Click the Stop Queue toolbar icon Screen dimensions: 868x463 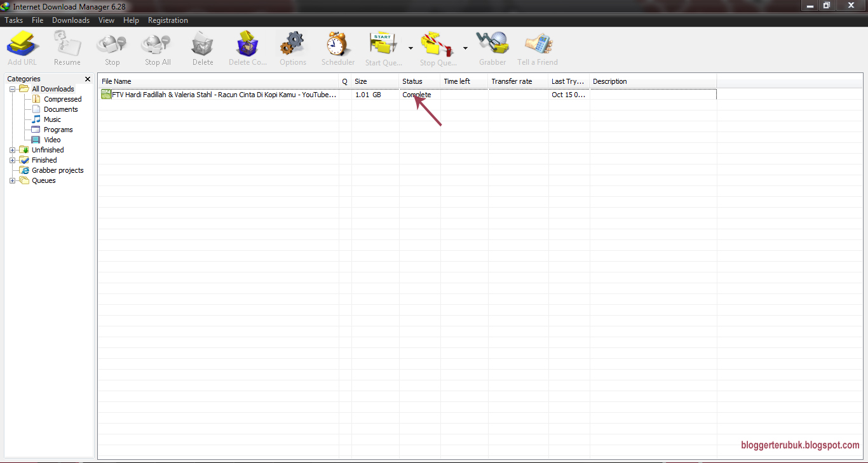pos(438,44)
